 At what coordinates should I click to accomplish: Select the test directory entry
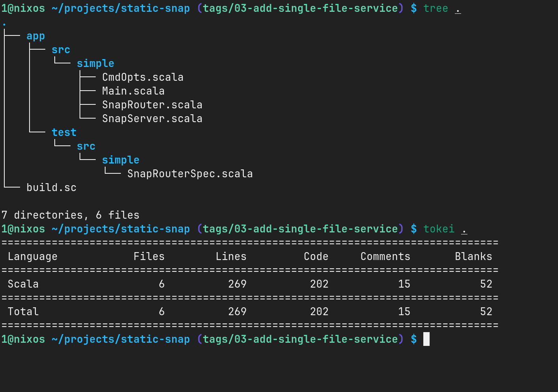pos(64,132)
